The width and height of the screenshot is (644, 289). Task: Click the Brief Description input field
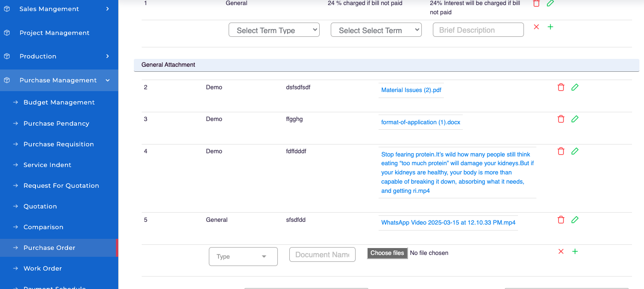(478, 30)
